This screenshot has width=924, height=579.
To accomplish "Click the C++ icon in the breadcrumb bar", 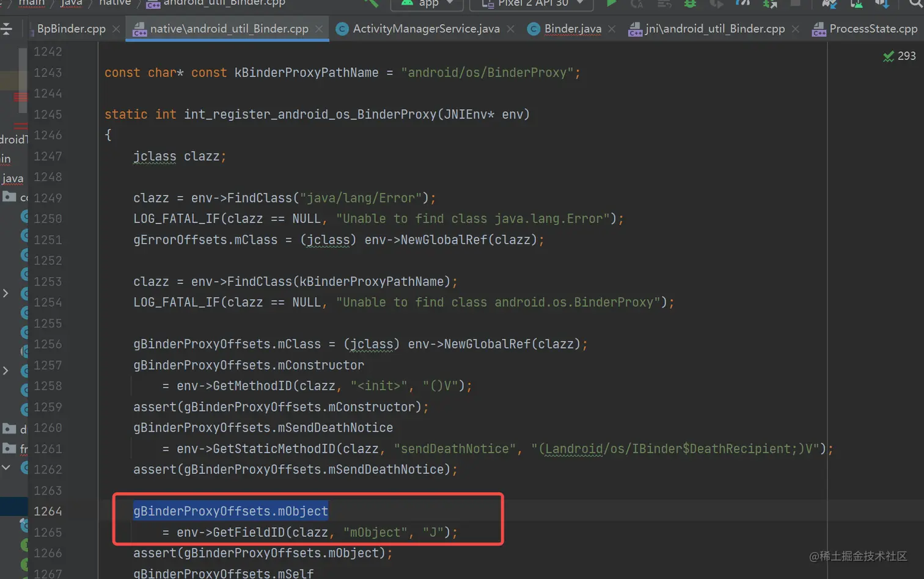I will [153, 3].
